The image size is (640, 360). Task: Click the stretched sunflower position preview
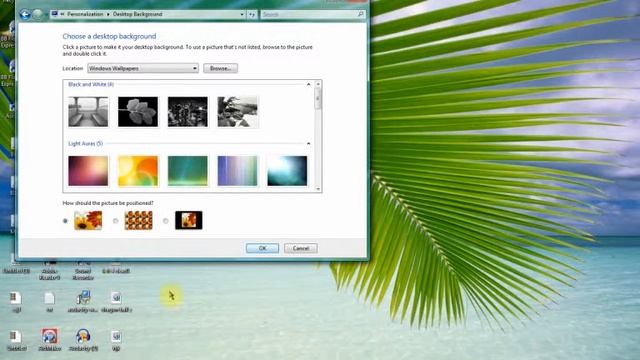[x=88, y=220]
